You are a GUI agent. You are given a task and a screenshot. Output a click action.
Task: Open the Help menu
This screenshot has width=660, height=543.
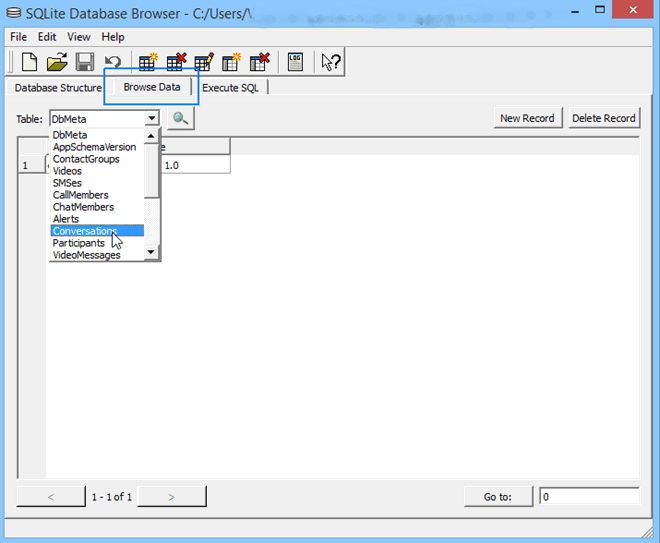(x=113, y=37)
